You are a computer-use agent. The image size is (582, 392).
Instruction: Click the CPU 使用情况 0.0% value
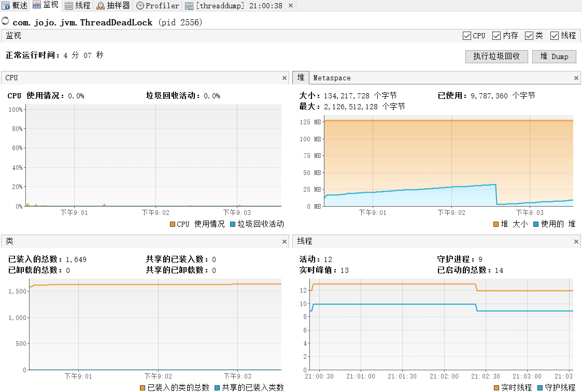[76, 96]
